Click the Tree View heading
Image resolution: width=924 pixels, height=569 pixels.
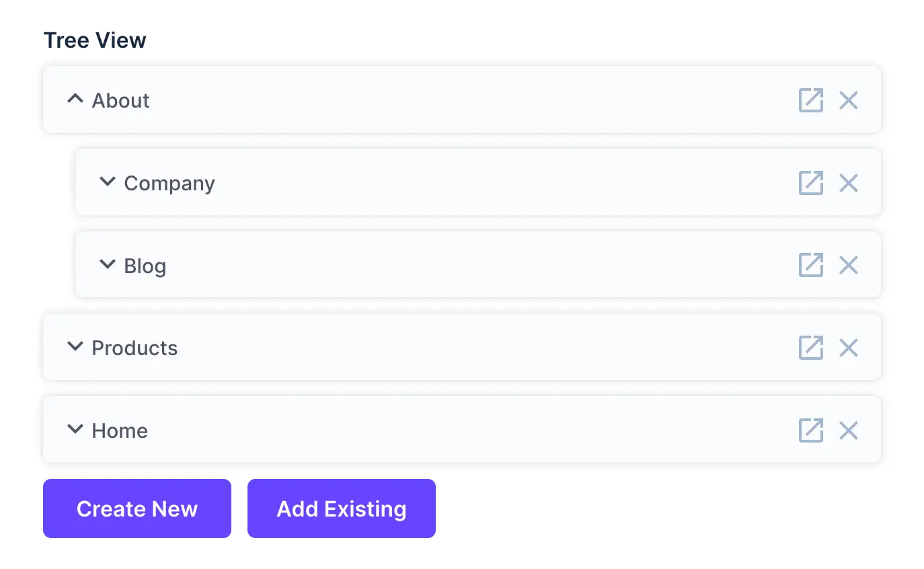[95, 40]
